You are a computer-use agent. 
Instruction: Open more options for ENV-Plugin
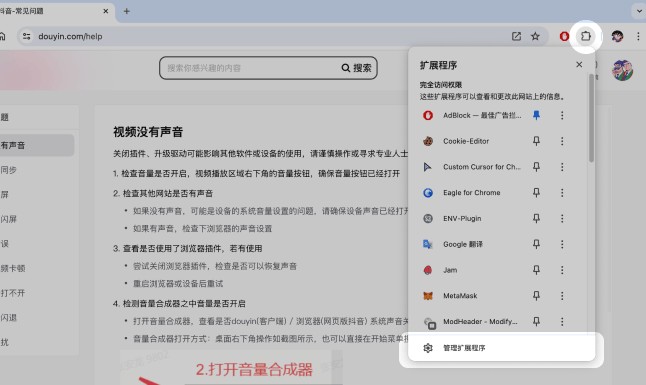(562, 218)
